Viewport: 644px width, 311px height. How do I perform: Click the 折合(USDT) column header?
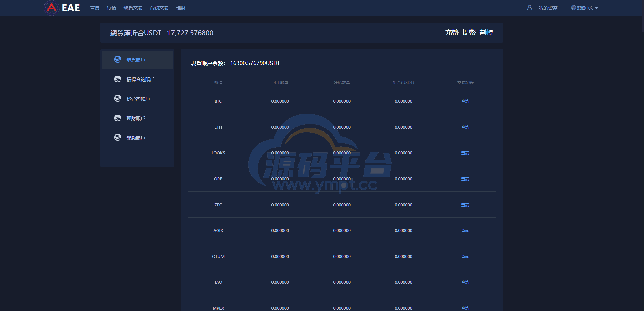tap(403, 83)
